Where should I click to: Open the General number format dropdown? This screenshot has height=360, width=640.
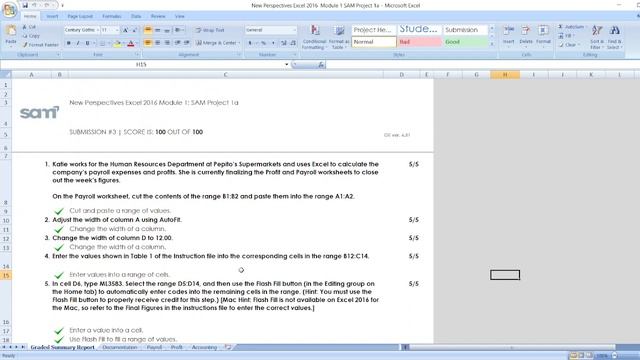click(x=294, y=30)
